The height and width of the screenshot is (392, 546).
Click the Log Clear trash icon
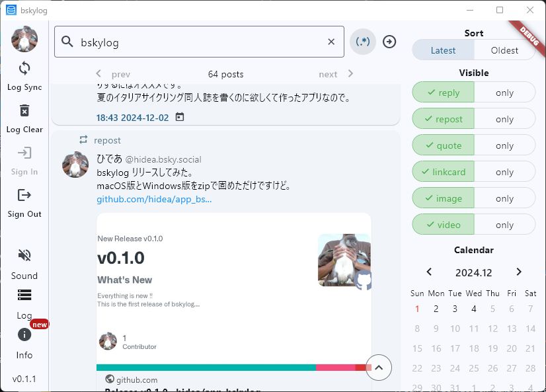click(x=24, y=110)
